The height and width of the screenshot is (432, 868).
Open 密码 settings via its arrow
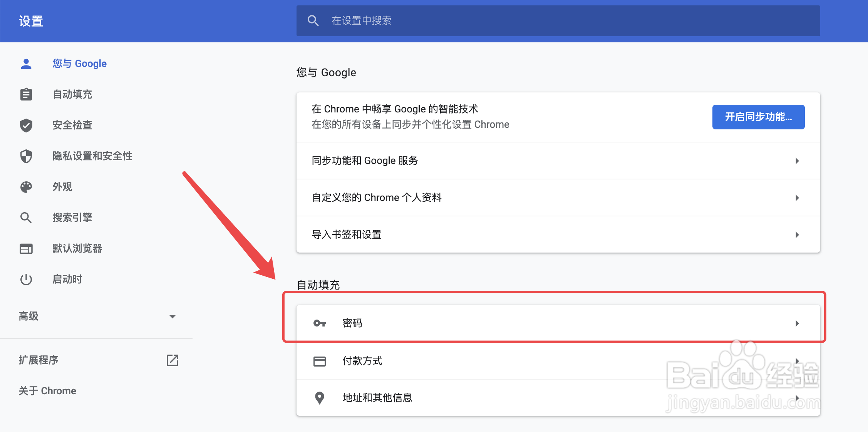797,323
